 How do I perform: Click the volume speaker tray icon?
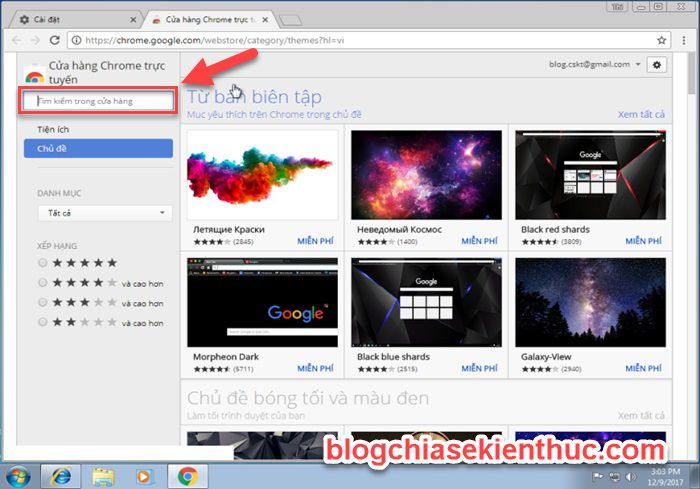pyautogui.click(x=631, y=477)
